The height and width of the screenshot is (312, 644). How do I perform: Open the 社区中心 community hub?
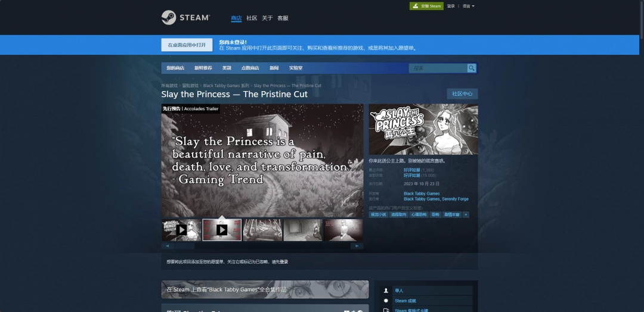(x=462, y=93)
